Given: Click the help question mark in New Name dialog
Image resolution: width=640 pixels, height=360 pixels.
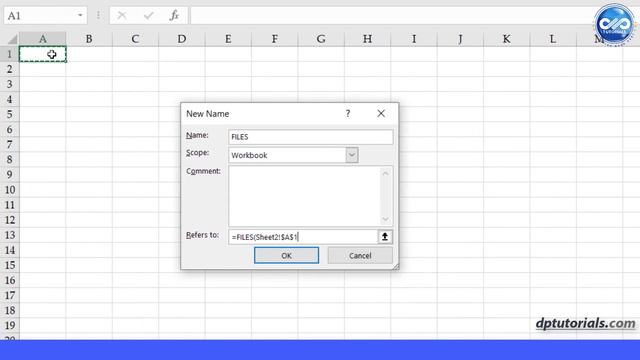Looking at the screenshot, I should coord(348,113).
